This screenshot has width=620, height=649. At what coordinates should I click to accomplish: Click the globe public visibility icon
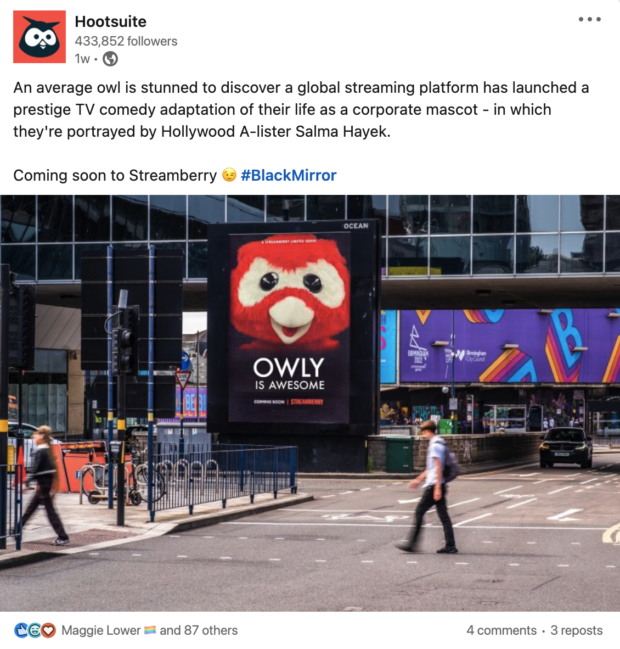tap(110, 59)
